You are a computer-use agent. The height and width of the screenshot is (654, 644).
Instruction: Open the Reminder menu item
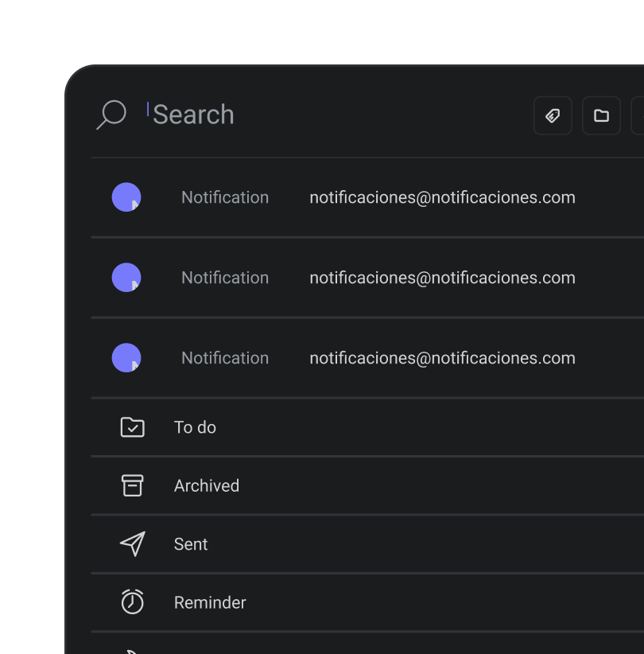pos(210,602)
